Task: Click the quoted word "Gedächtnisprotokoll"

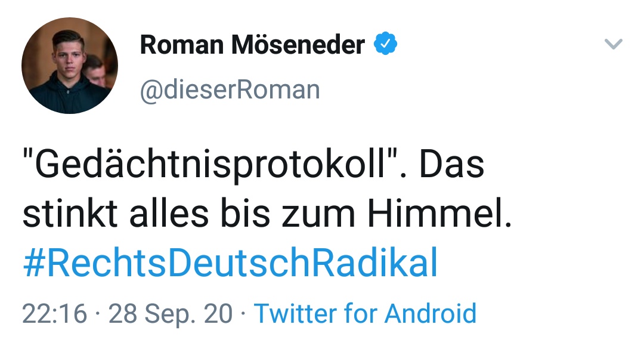Action: pos(210,165)
